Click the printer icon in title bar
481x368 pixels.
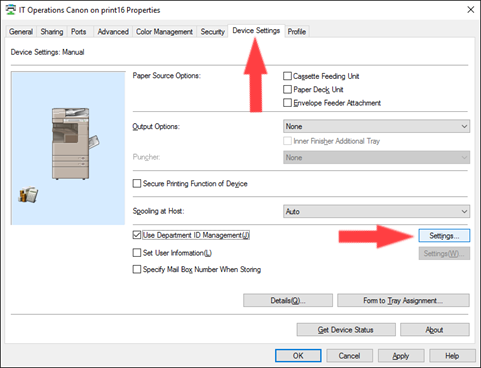(x=11, y=10)
